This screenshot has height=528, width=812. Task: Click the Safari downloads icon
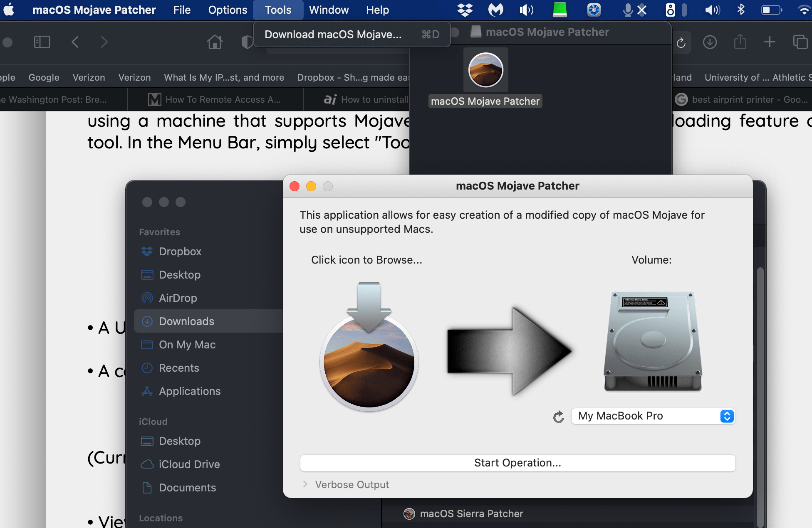(710, 42)
